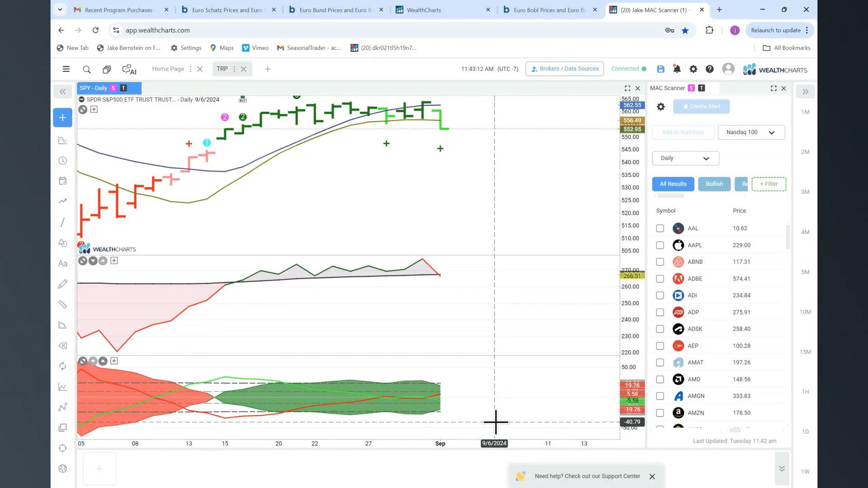Click the + Filter button
Screen dimensions: 868x488
pos(769,184)
